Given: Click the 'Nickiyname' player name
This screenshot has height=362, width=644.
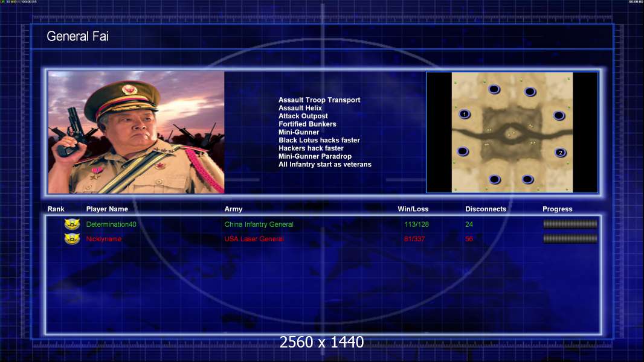Looking at the screenshot, I should 104,239.
